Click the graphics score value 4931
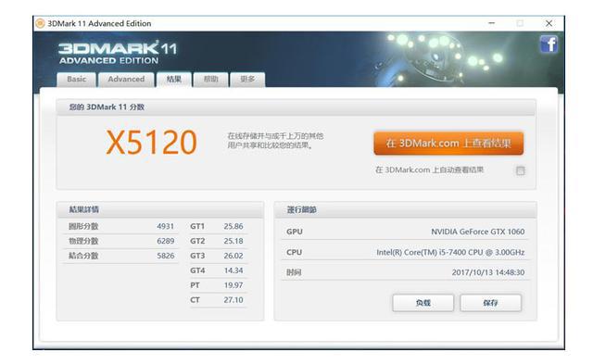The width and height of the screenshot is (593, 364). coord(165,226)
